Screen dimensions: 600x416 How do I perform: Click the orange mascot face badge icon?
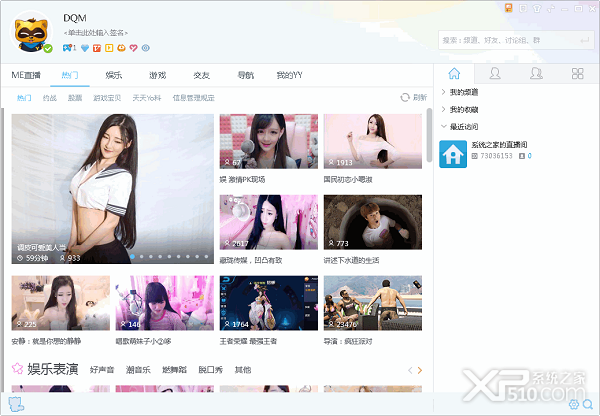121,48
